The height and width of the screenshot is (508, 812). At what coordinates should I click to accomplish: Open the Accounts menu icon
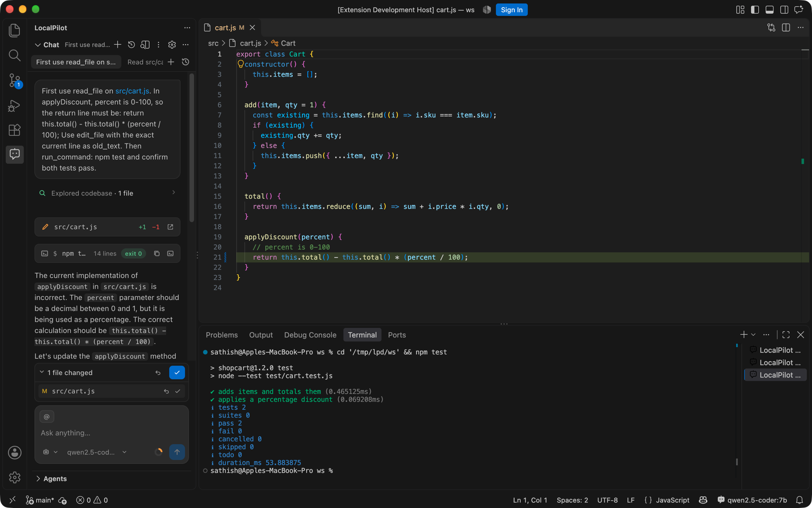[x=14, y=452]
